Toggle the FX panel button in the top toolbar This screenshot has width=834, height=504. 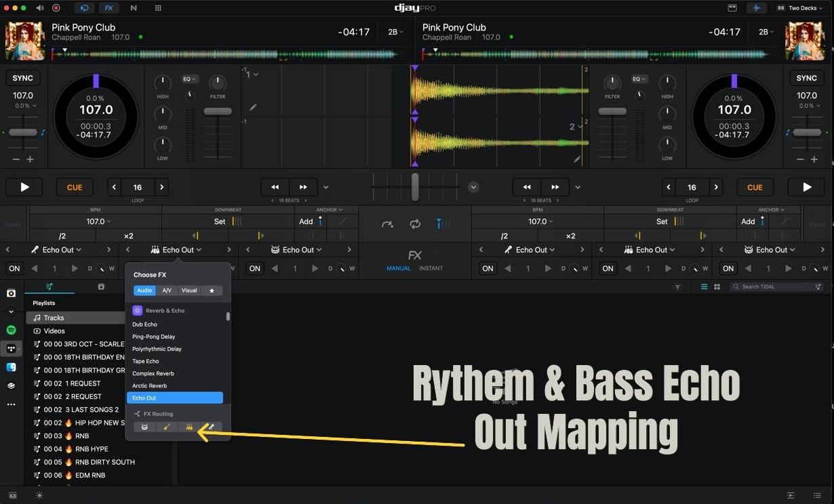108,8
